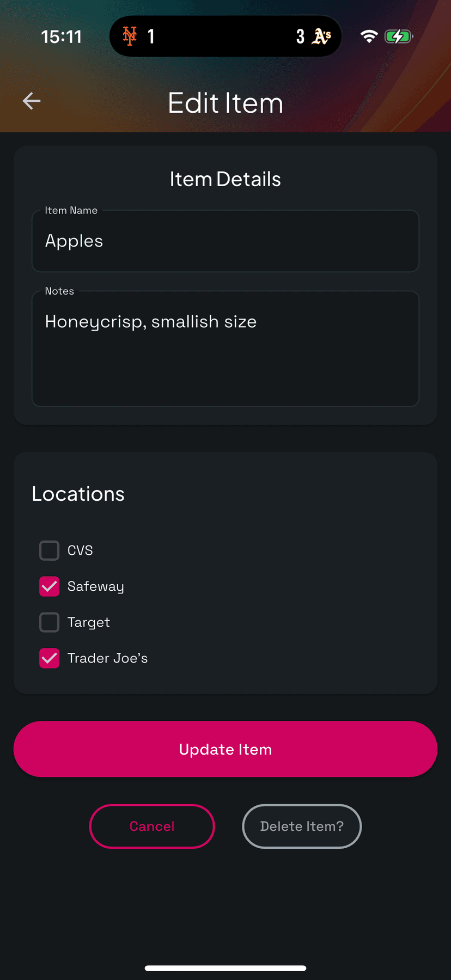Tap the Wi-Fi icon in the status bar

click(x=369, y=36)
